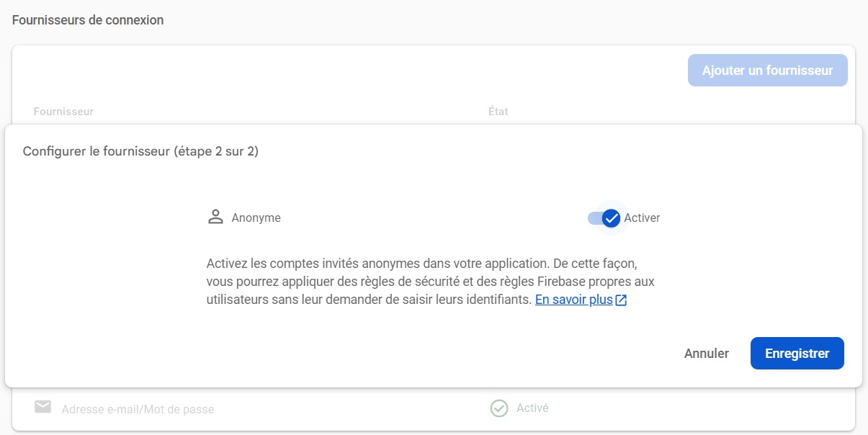Click the État column header

[x=498, y=112]
